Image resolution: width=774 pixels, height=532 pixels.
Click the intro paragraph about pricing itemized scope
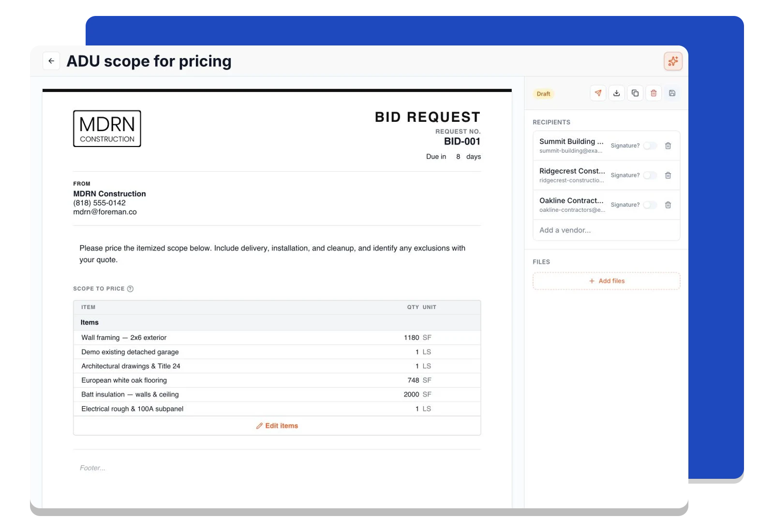[x=272, y=254]
